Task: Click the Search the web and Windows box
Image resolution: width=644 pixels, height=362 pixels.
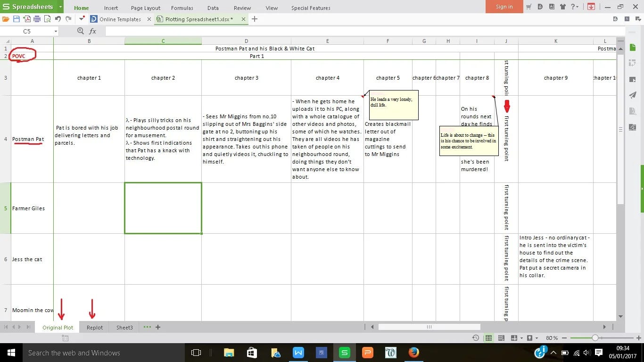Action: (x=104, y=353)
